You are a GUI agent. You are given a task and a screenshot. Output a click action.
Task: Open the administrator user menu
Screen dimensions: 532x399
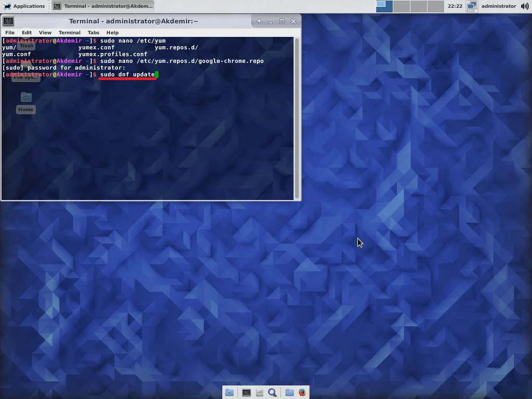coord(498,6)
